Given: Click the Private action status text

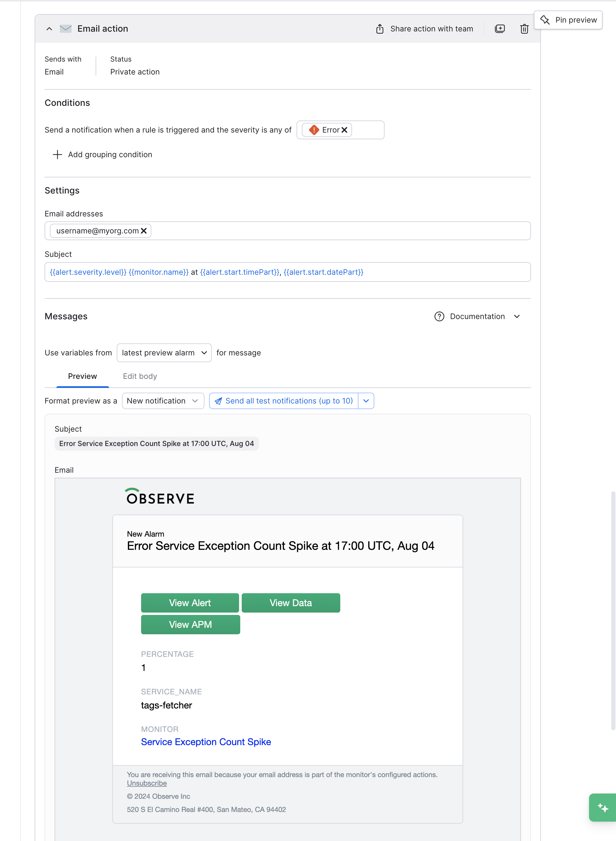Looking at the screenshot, I should 135,72.
